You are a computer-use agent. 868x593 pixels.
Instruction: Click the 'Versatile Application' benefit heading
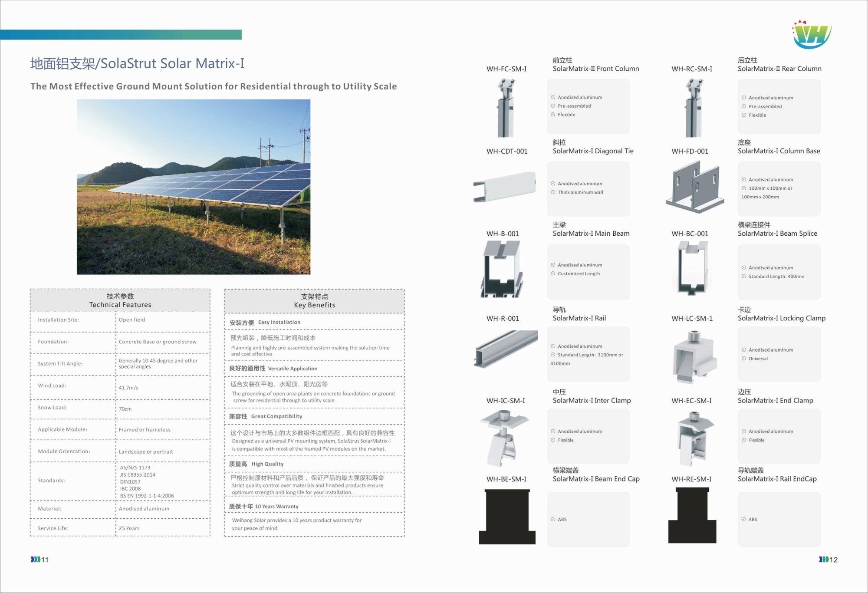point(293,369)
